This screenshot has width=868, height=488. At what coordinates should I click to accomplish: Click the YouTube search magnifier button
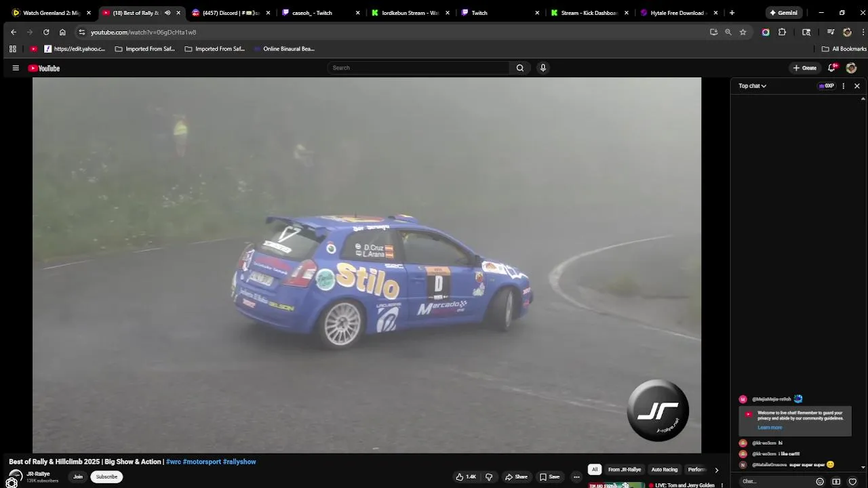[520, 68]
